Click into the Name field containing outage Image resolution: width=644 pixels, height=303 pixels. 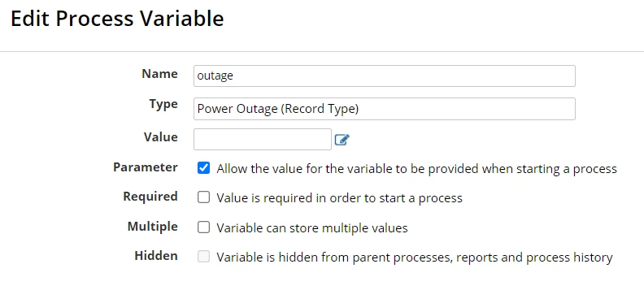click(385, 76)
